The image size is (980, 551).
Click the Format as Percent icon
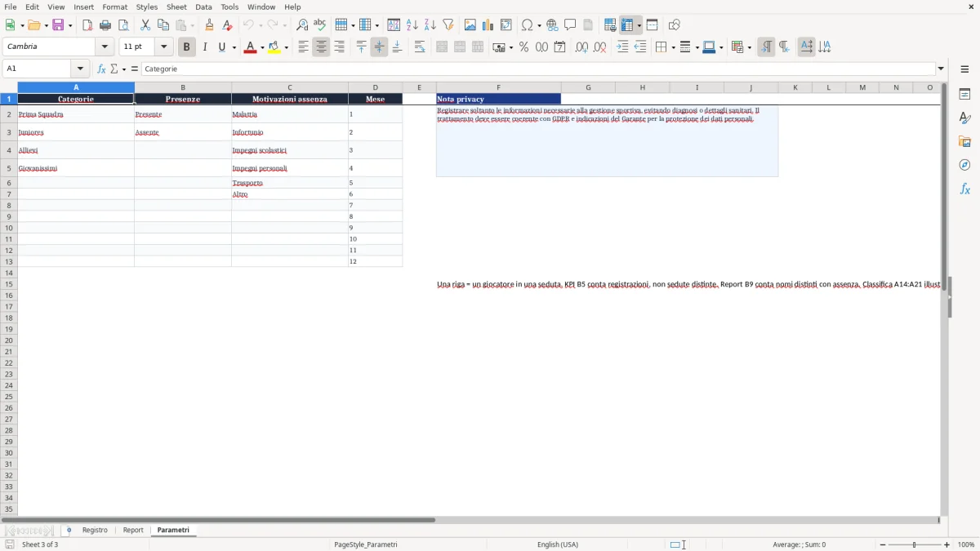pos(523,47)
